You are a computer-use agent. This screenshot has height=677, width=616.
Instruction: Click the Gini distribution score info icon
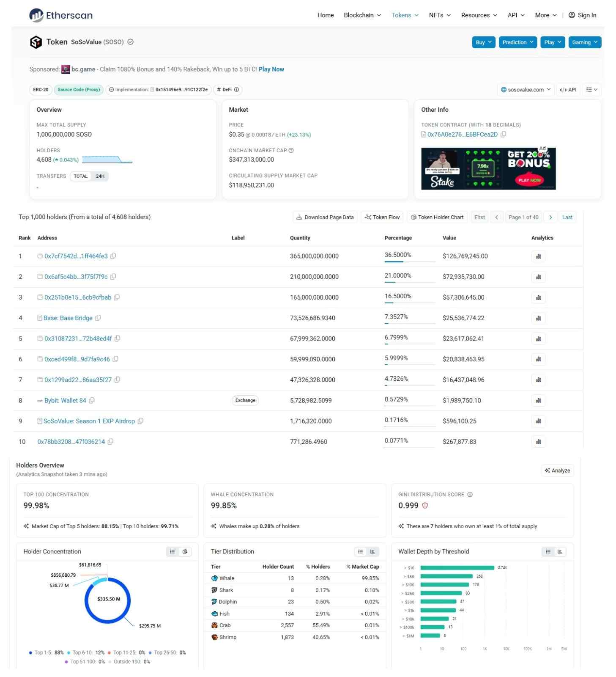point(470,494)
